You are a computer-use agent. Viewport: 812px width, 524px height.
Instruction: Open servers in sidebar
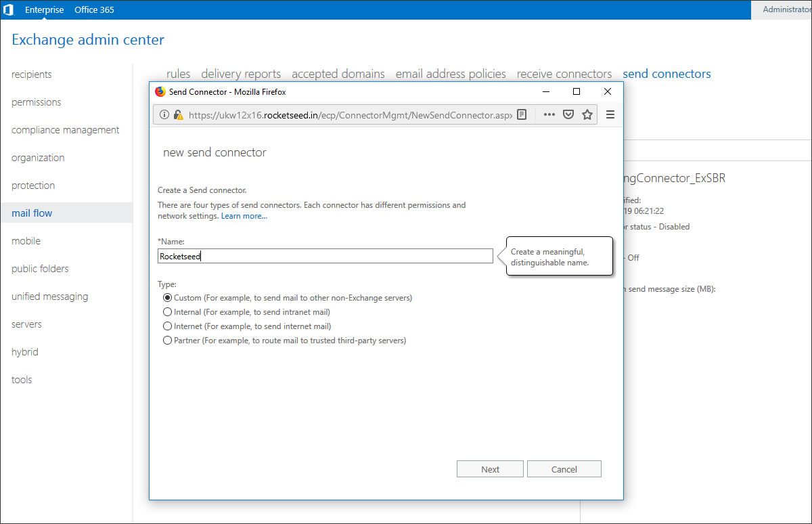coord(26,324)
